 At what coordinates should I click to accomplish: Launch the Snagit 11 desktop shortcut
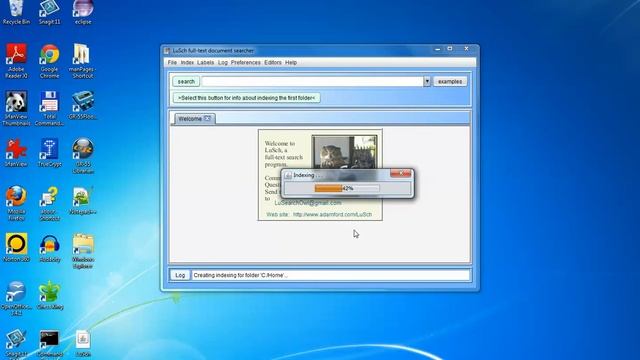click(49, 13)
